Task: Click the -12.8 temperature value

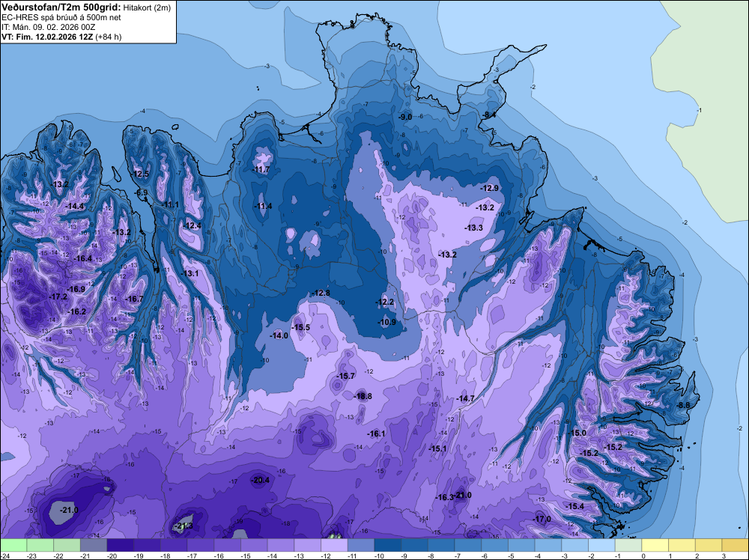Action: point(321,293)
